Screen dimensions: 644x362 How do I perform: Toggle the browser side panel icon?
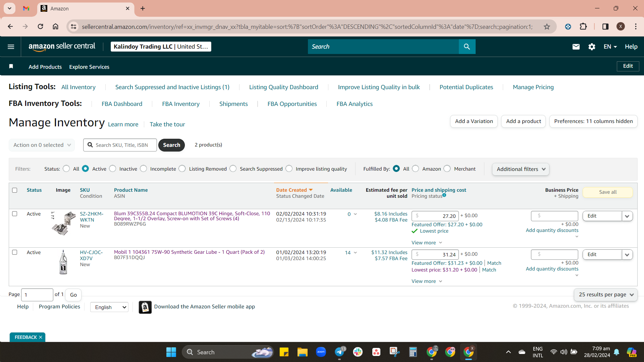[x=605, y=26]
